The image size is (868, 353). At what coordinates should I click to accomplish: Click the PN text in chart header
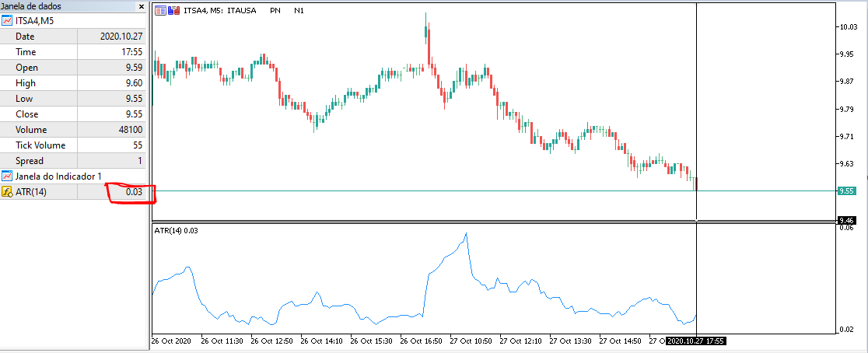(275, 10)
